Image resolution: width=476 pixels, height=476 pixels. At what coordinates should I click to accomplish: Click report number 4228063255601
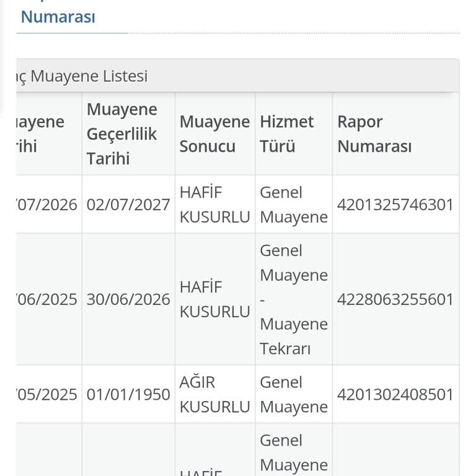[x=395, y=299]
